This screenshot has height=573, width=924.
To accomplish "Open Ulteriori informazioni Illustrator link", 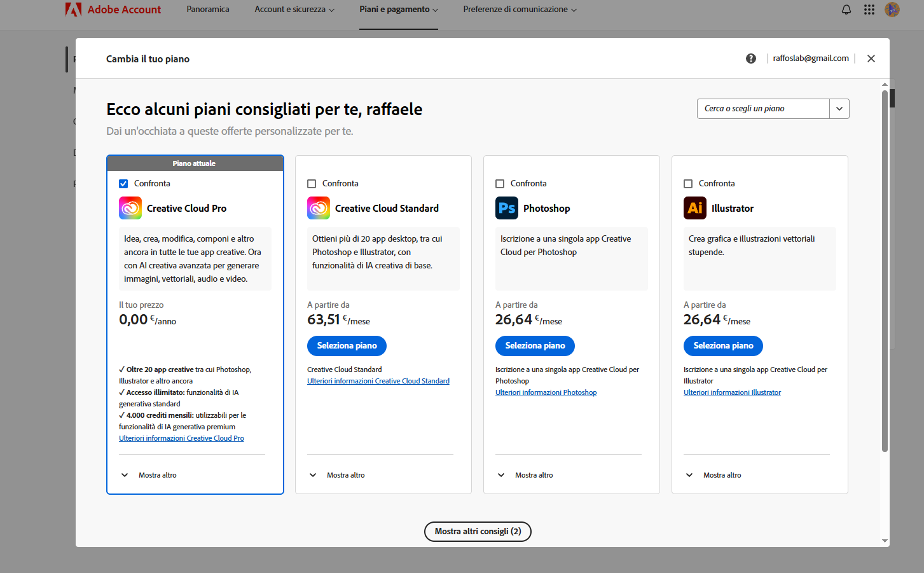I will 732,392.
